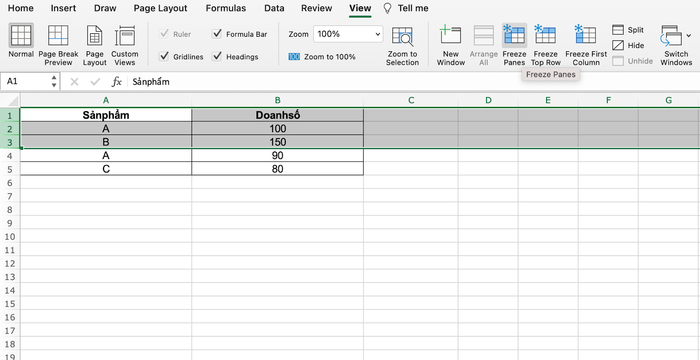Select column D header
This screenshot has width=700, height=360.
pos(488,100)
